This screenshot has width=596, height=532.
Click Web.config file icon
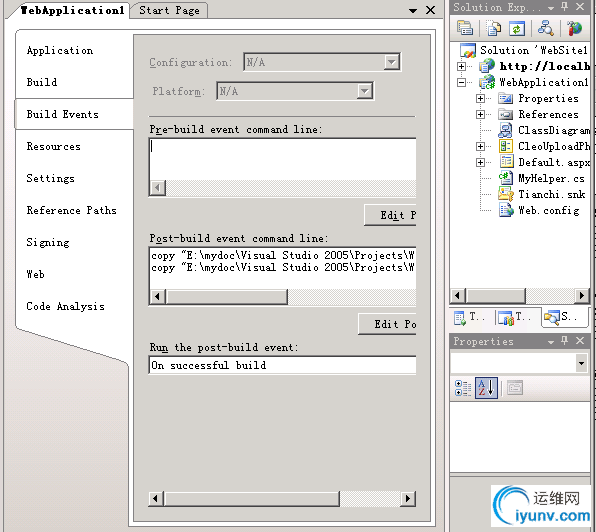click(506, 210)
